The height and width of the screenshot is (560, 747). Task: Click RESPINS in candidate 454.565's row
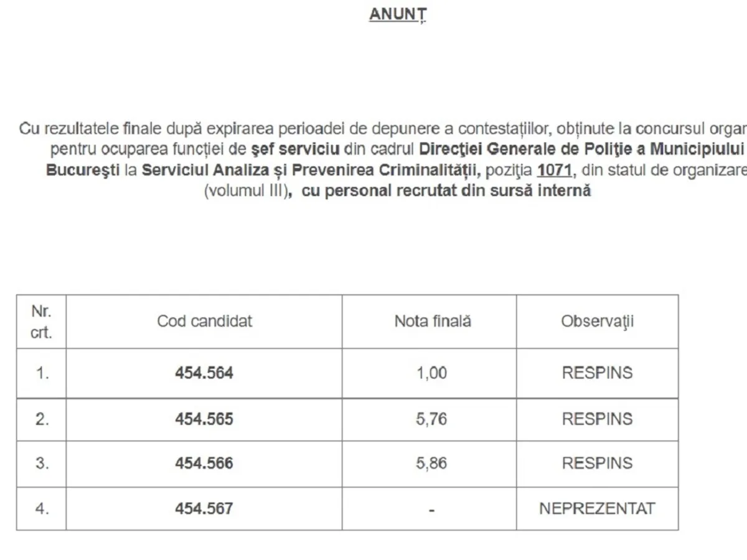click(597, 419)
